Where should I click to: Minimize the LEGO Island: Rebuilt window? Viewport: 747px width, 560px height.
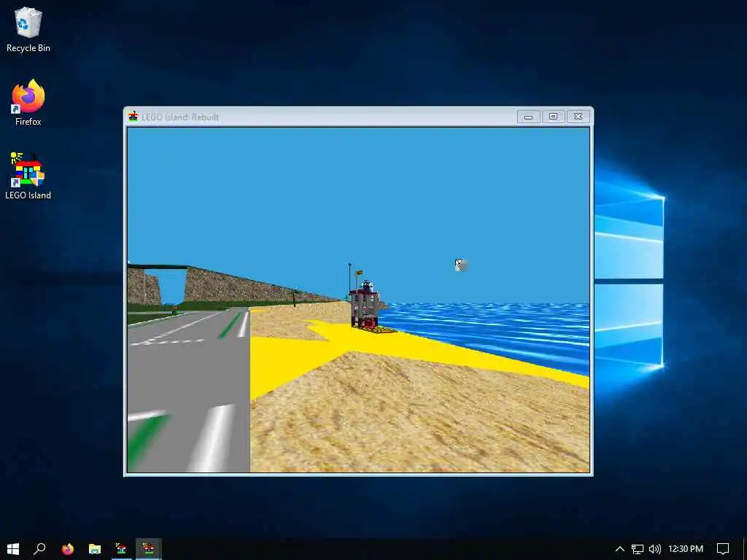528,117
